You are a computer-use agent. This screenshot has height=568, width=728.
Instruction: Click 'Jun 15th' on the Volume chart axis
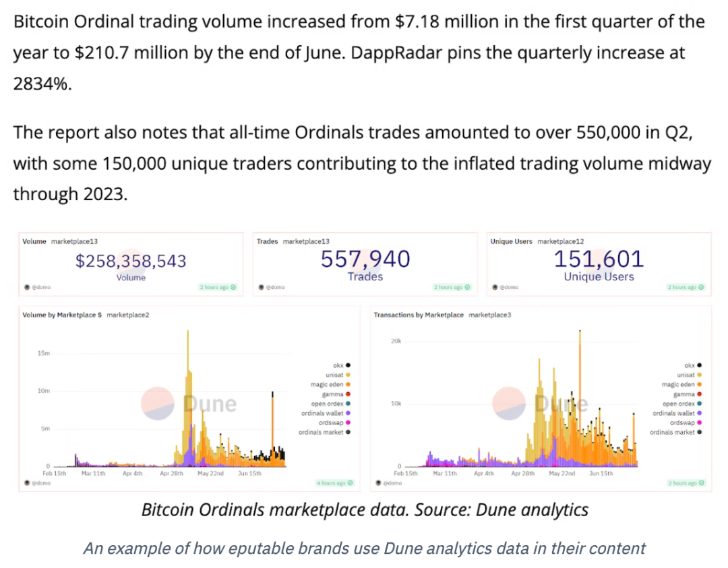pos(250,473)
